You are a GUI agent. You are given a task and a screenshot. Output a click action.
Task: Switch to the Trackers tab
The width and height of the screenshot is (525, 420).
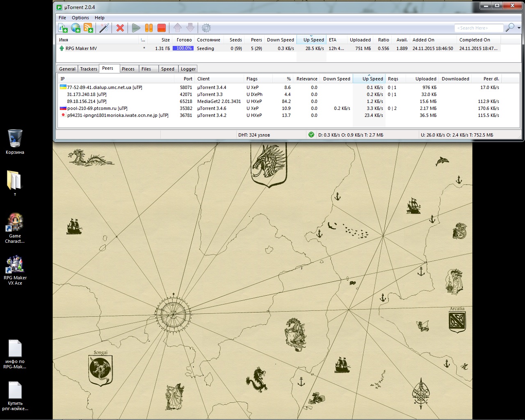pos(89,69)
